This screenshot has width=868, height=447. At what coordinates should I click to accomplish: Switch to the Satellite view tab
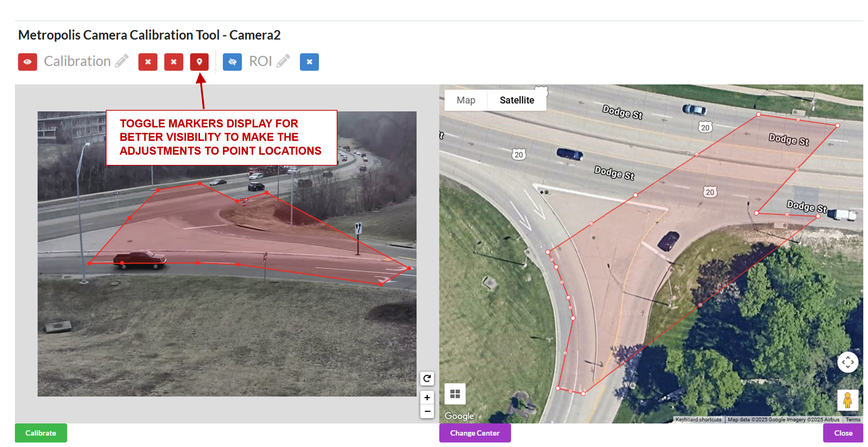tap(517, 100)
